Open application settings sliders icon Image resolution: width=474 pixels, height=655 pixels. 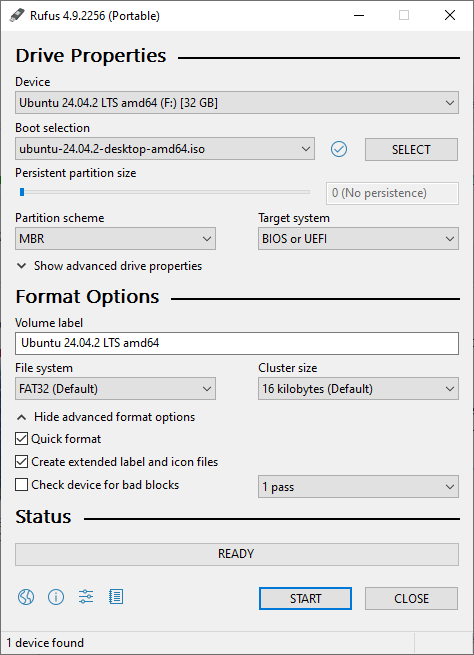point(86,597)
